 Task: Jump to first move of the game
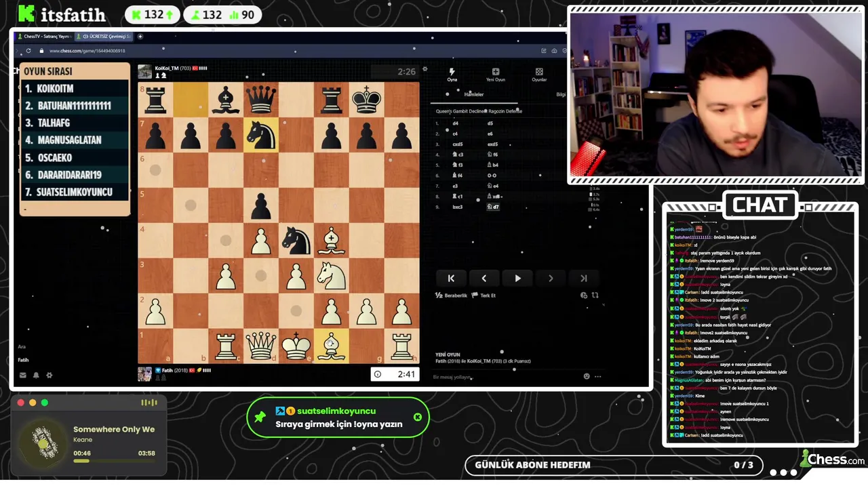click(451, 278)
